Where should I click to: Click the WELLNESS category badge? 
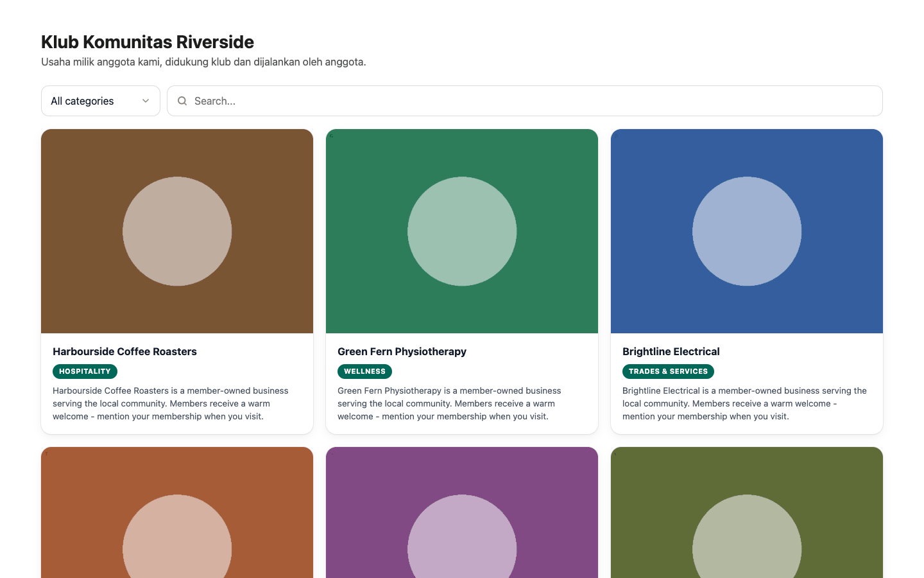click(364, 371)
